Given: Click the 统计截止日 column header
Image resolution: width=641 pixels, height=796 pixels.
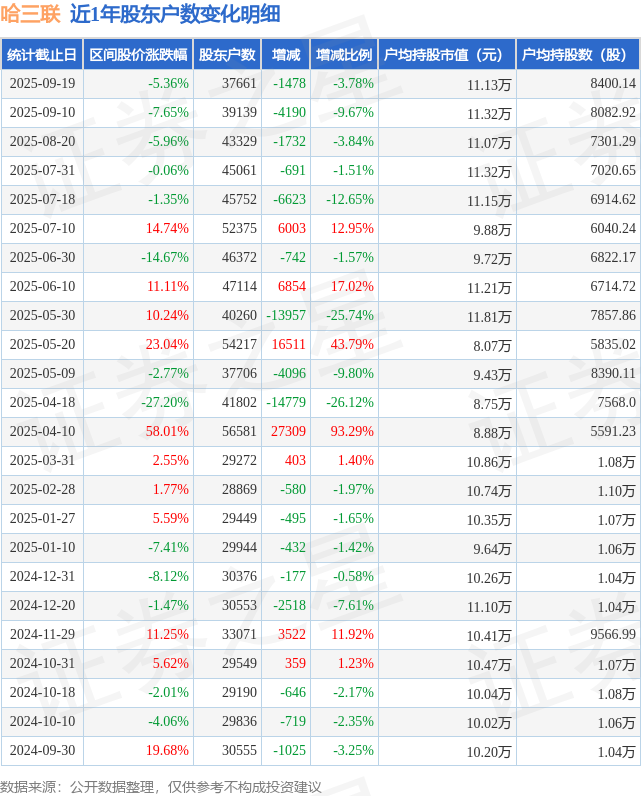Looking at the screenshot, I should click(41, 55).
